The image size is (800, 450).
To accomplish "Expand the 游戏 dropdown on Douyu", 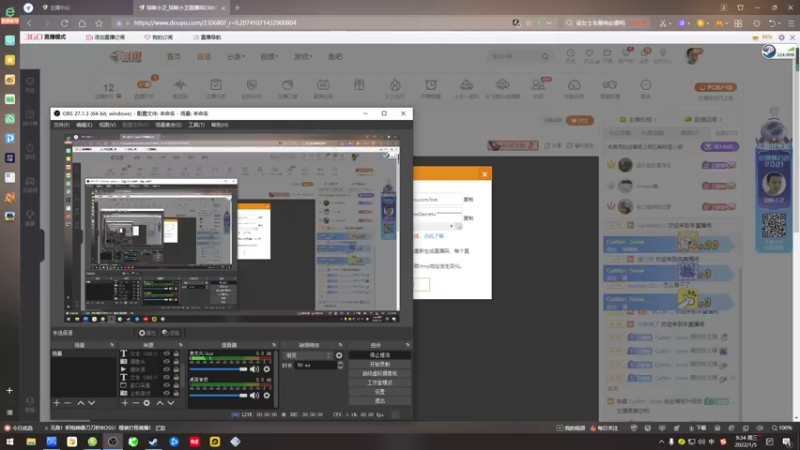I will click(303, 57).
